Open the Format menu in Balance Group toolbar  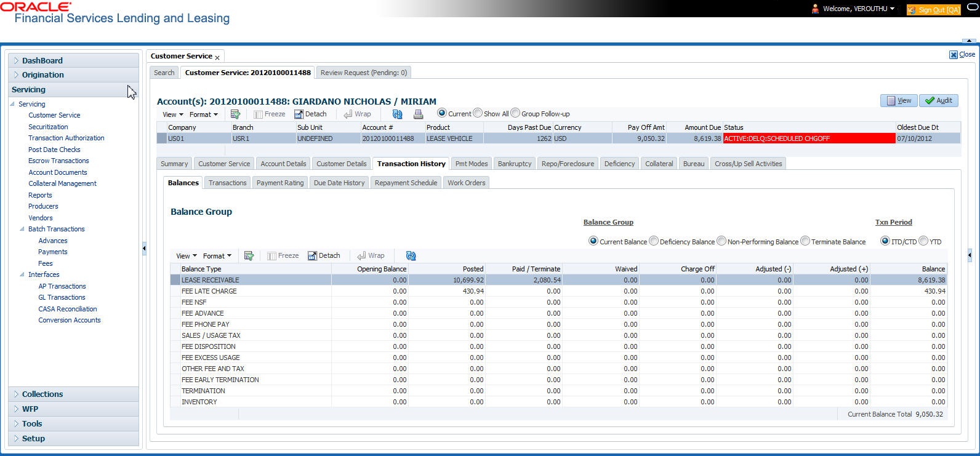(217, 256)
